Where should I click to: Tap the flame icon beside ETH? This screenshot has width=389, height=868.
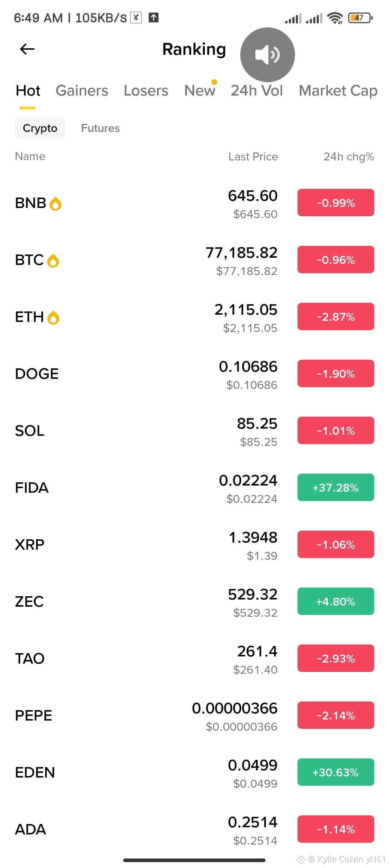click(53, 318)
